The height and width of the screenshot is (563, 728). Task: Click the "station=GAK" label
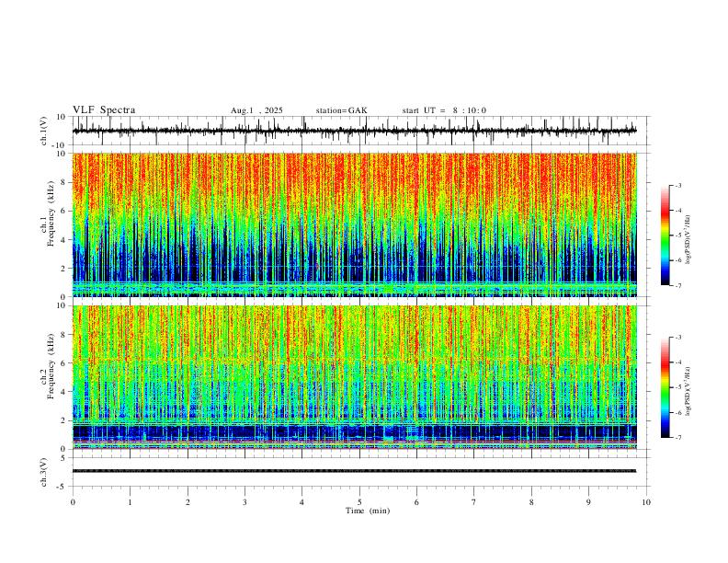(342, 110)
